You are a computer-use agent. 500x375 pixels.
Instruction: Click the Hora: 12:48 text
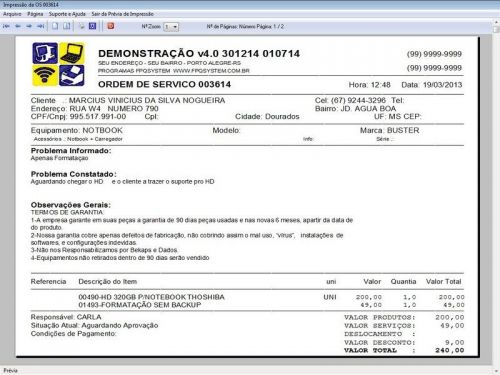coord(370,85)
